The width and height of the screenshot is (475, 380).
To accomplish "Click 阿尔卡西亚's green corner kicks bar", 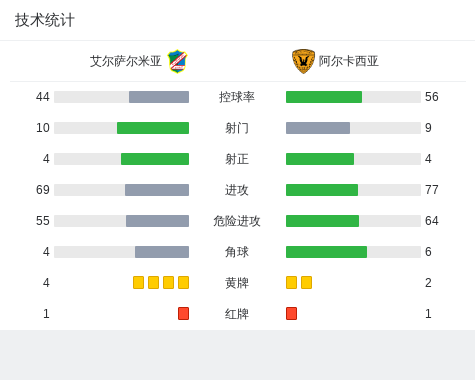I will click(327, 252).
